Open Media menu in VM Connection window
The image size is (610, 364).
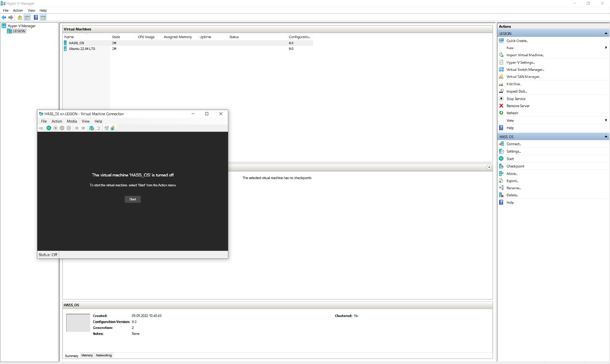(x=72, y=121)
